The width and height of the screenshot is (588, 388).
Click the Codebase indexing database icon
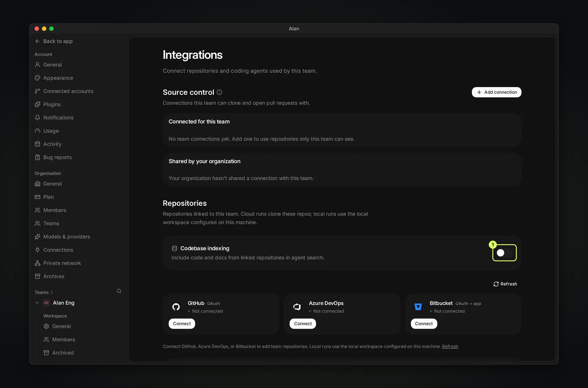point(175,248)
